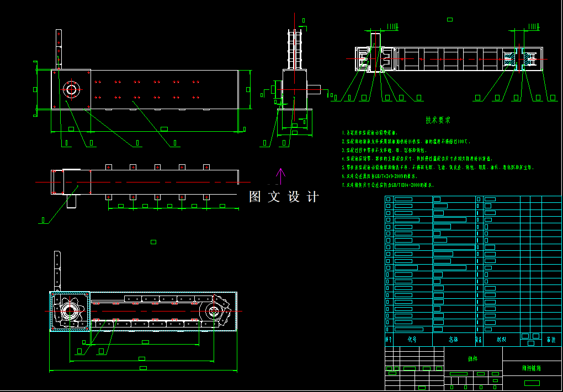This screenshot has width=563, height=392.
Task: Click the 备注 column header
Action: click(x=551, y=339)
